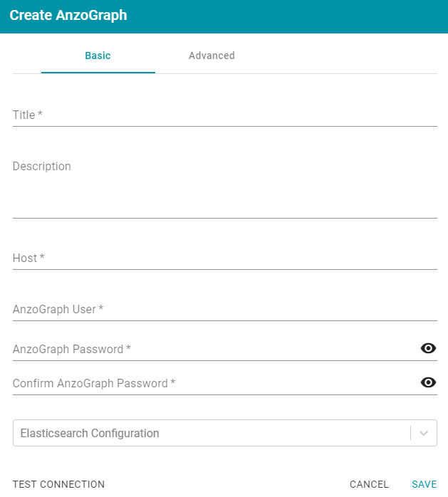Select the Basic tab
Image resolution: width=448 pixels, height=497 pixels.
click(98, 56)
